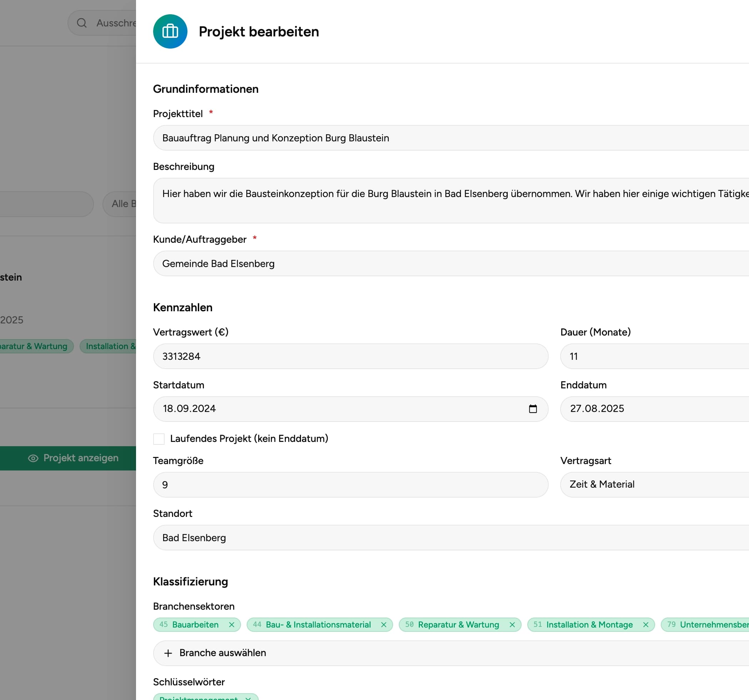The image size is (749, 700).
Task: Toggle Laufendes Projekt (kein Enddatum) checkbox
Action: point(159,439)
